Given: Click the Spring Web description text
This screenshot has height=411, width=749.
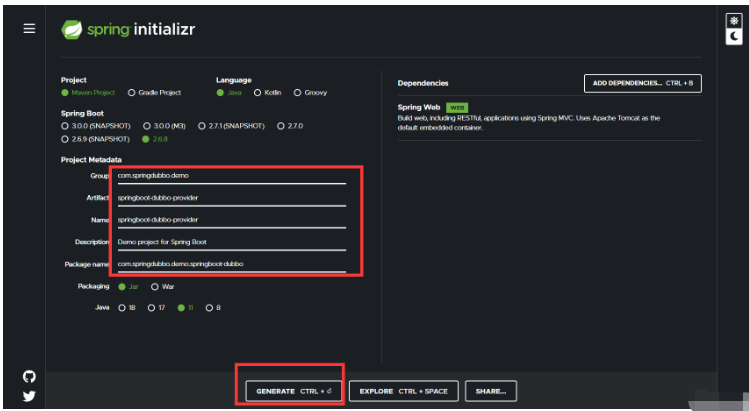Looking at the screenshot, I should pyautogui.click(x=529, y=123).
